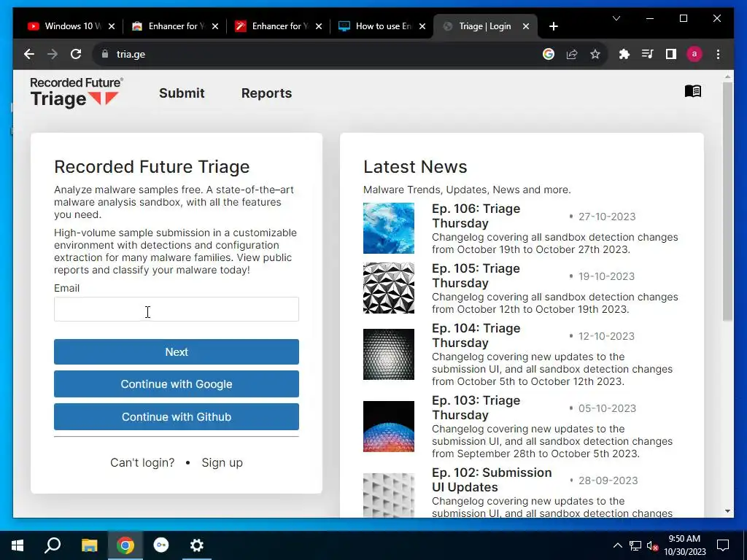
Task: Close the Windows 10 YouTube tab
Action: pos(112,26)
